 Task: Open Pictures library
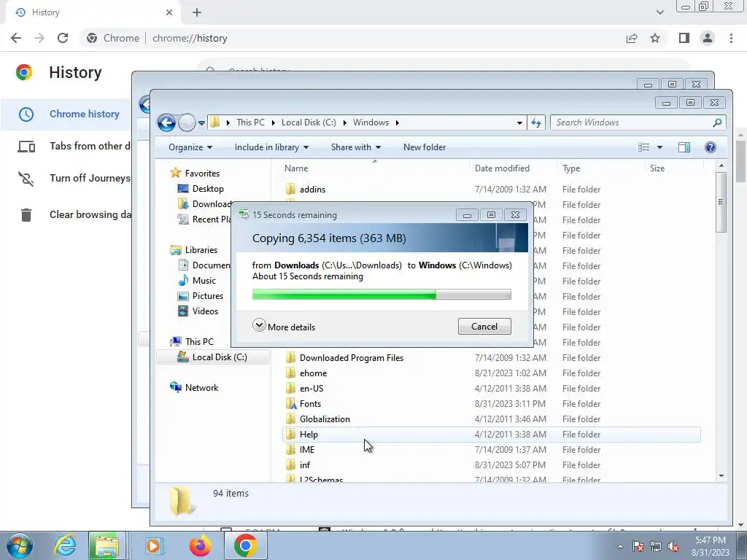207,296
